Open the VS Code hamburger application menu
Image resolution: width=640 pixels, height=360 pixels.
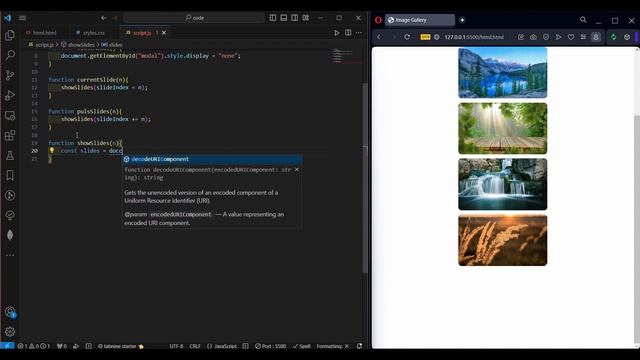coord(22,18)
